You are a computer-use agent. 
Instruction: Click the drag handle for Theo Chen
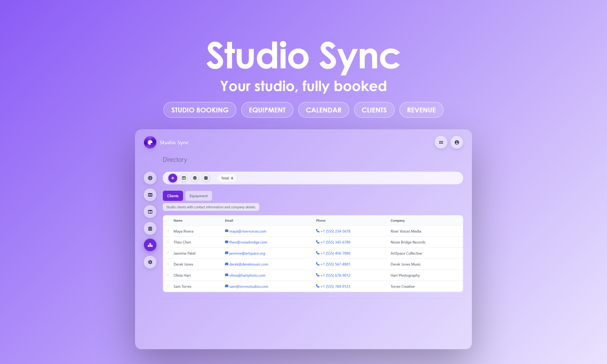(x=168, y=242)
